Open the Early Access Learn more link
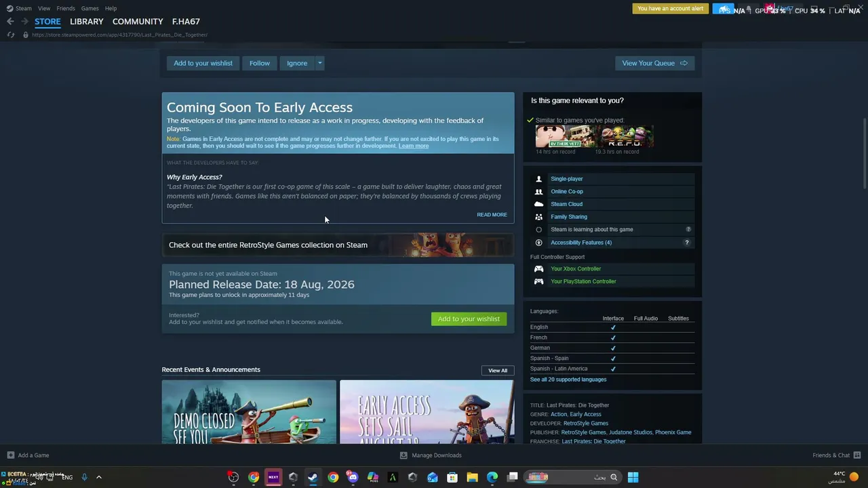This screenshot has width=868, height=488. pyautogui.click(x=414, y=146)
